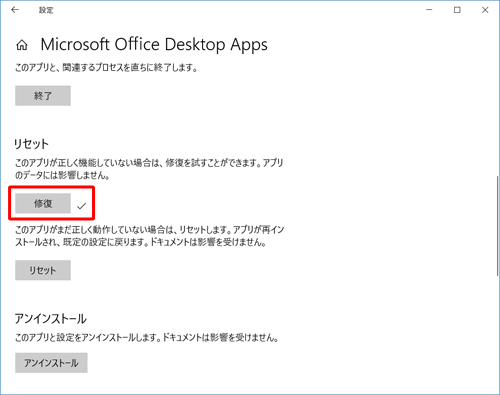Image resolution: width=500 pixels, height=395 pixels.
Task: Click the アンインストール section heading
Action: 51,319
